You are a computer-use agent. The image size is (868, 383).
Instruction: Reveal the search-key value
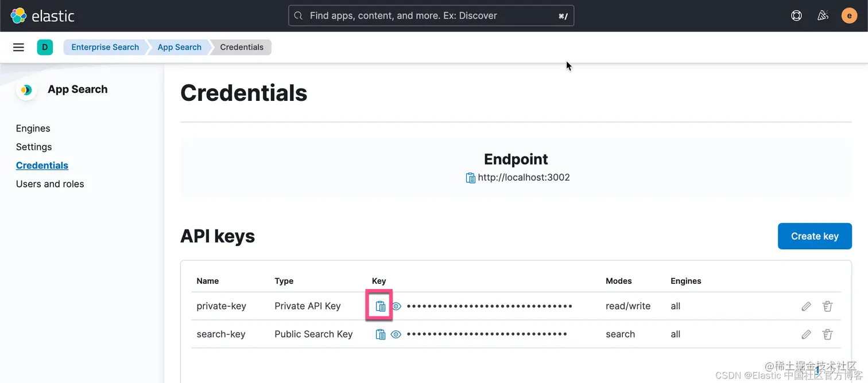click(x=396, y=334)
